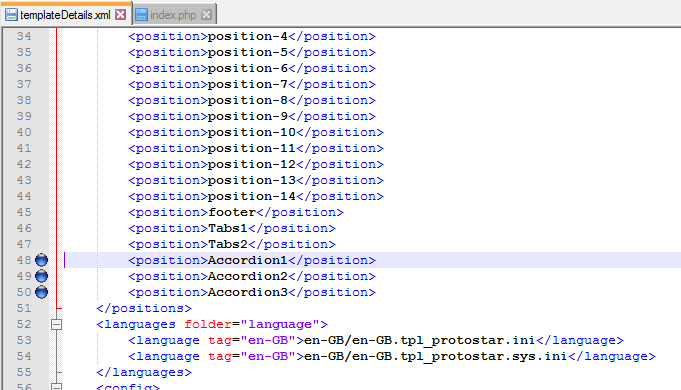Click the text position-7
Screen dimensions: 681x390
coord(248,85)
